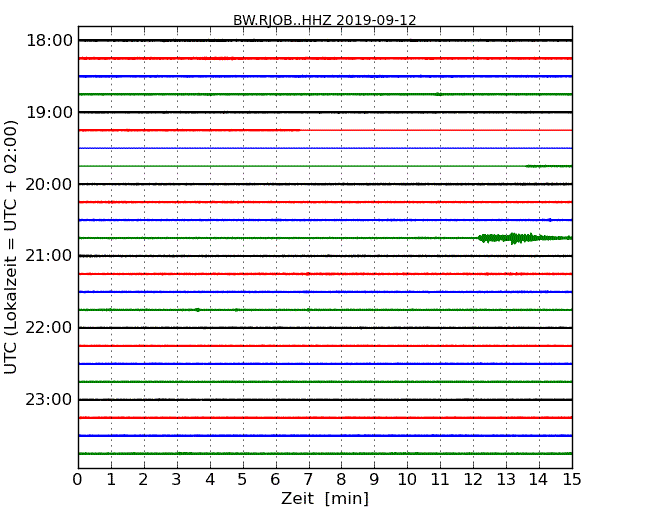Click minute tick label 3 on Zeit axis
Viewport: 650px width, 520px height.
(x=177, y=479)
